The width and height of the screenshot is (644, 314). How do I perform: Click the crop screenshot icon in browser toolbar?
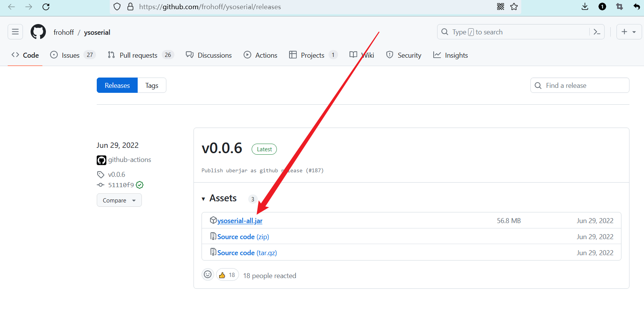(x=620, y=6)
